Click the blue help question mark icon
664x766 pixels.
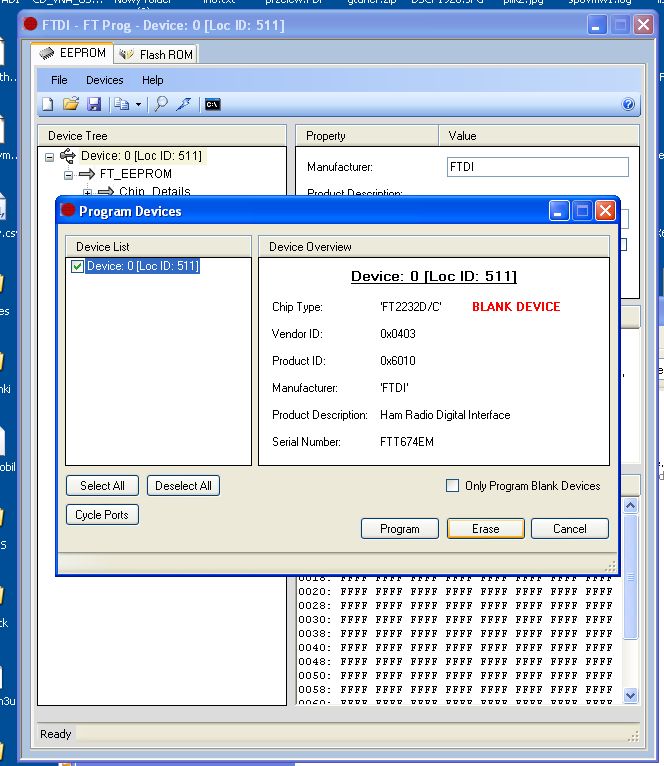(x=628, y=104)
